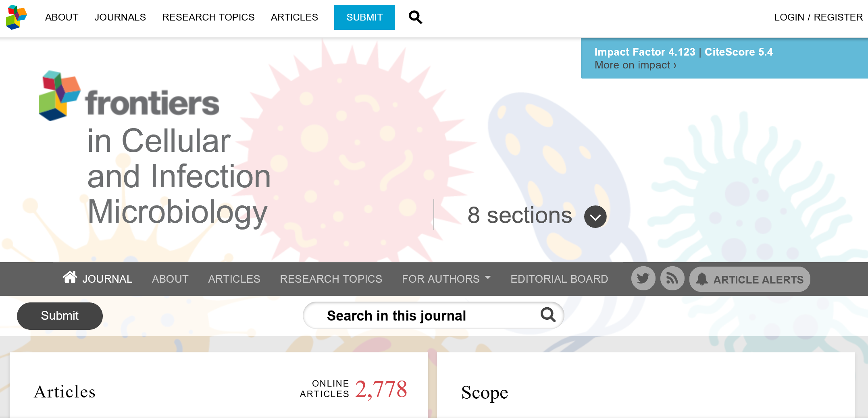
Task: Open the Editorial Board tab
Action: [559, 279]
